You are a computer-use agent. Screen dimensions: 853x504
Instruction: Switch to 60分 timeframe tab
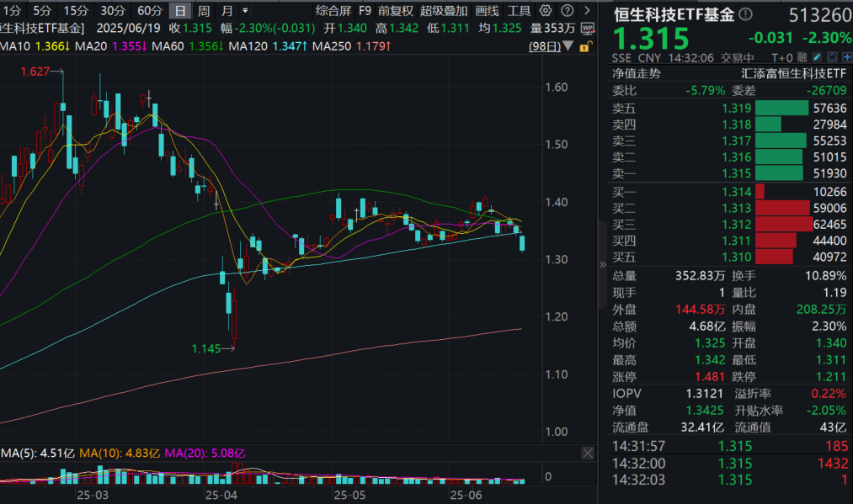click(150, 11)
